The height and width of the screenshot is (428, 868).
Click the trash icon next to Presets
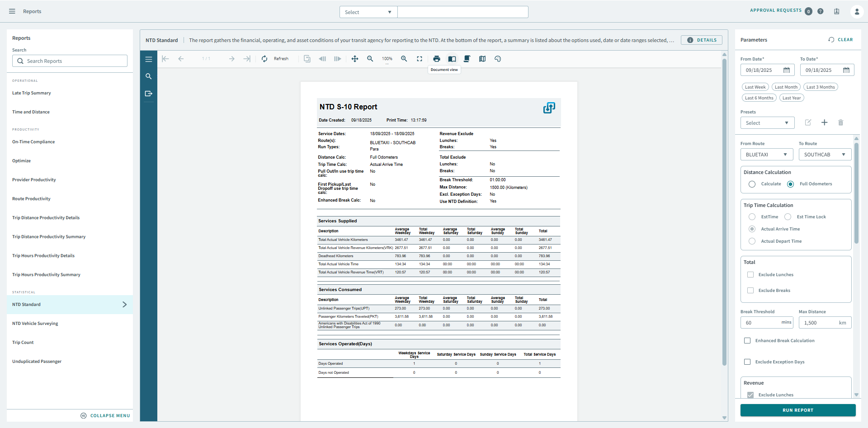[841, 122]
